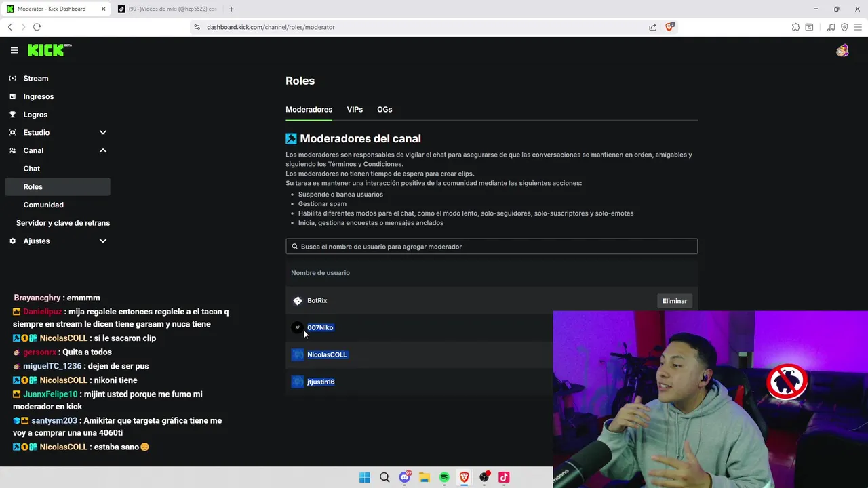Screen dimensions: 868x488
Task: Remove BotRix with the Eliminar button
Action: point(675,301)
